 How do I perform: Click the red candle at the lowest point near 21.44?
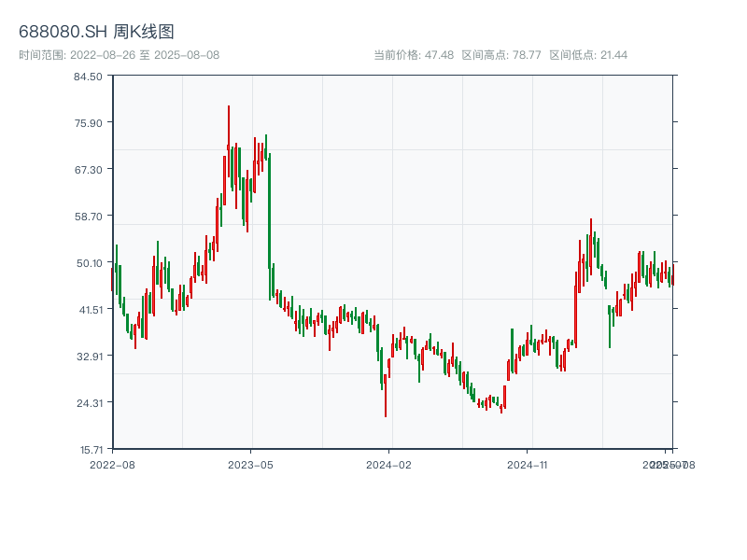(386, 395)
